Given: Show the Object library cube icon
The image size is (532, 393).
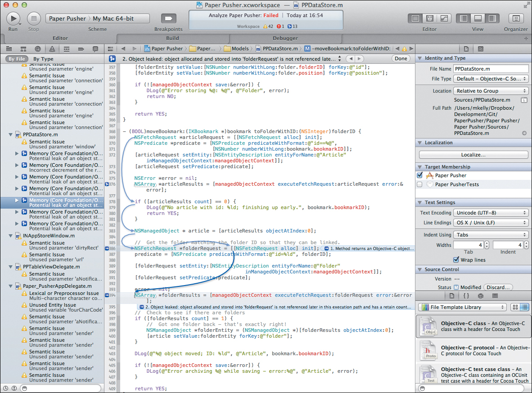Looking at the screenshot, I should pyautogui.click(x=480, y=296).
